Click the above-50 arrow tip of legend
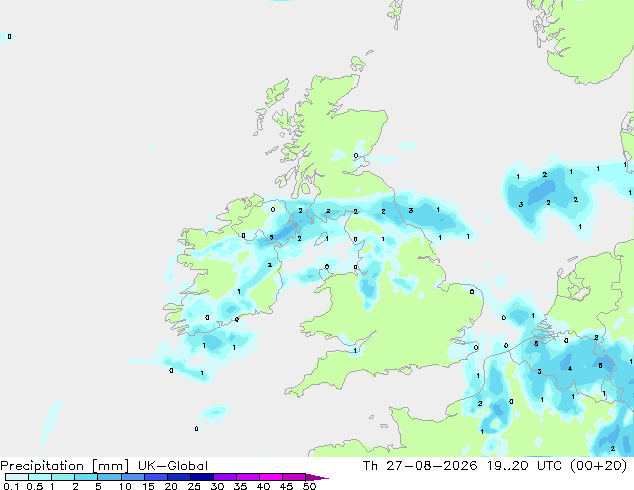 (317, 477)
